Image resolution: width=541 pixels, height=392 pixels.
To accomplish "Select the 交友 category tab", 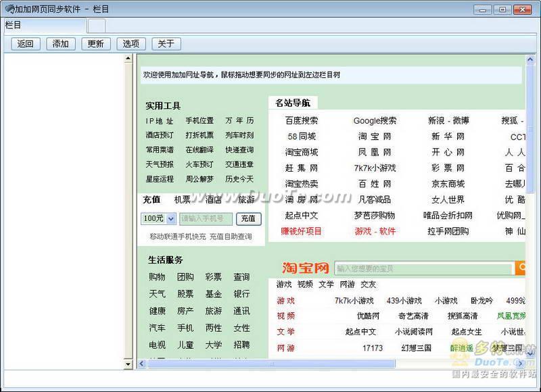I will coord(368,285).
